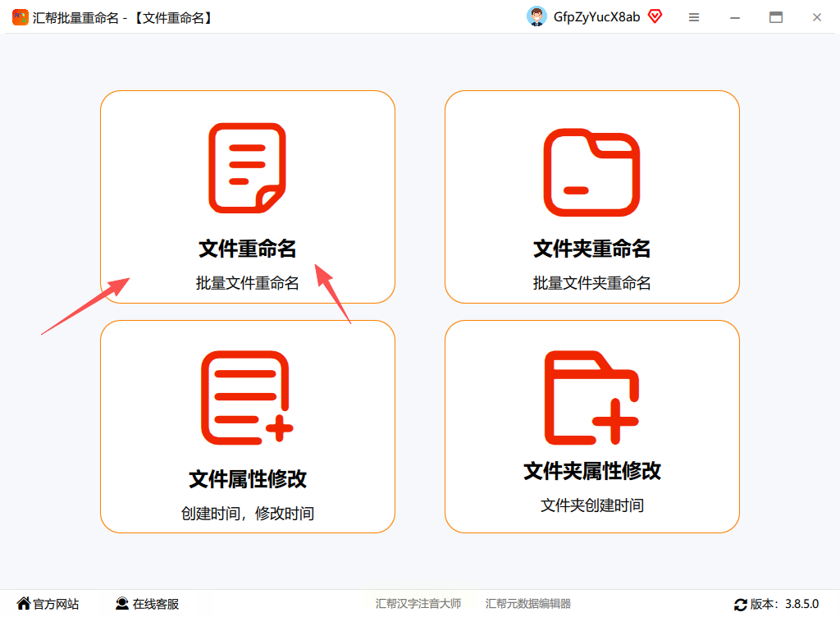Open the 汇帮元数据编辑器 link

527,604
